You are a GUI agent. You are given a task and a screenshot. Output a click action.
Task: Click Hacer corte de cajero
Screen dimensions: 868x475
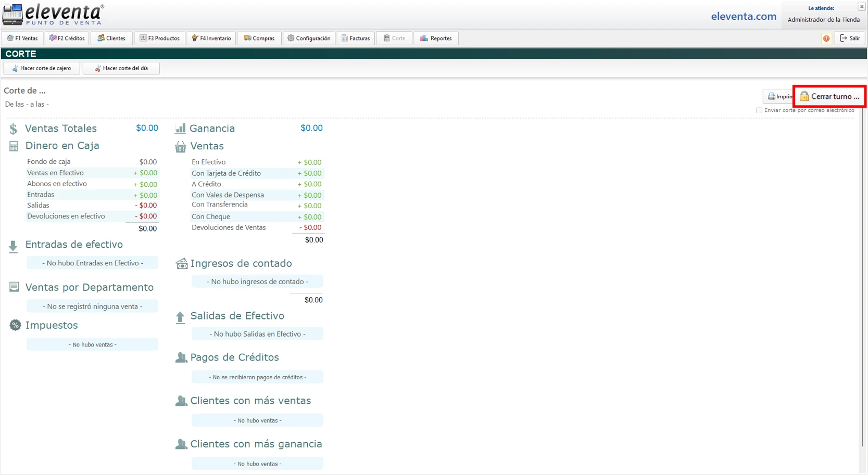coord(42,68)
